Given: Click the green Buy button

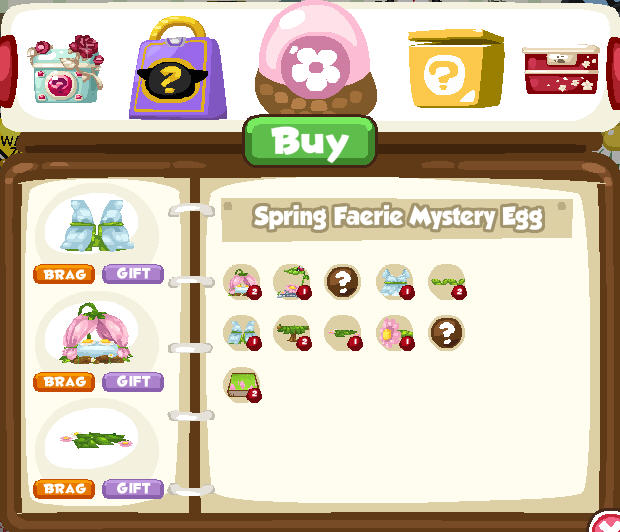Looking at the screenshot, I should 310,141.
